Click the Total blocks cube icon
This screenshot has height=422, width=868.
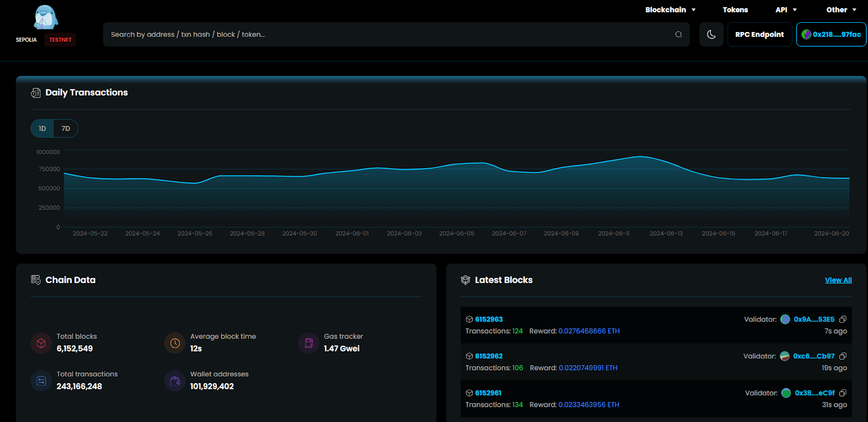41,343
